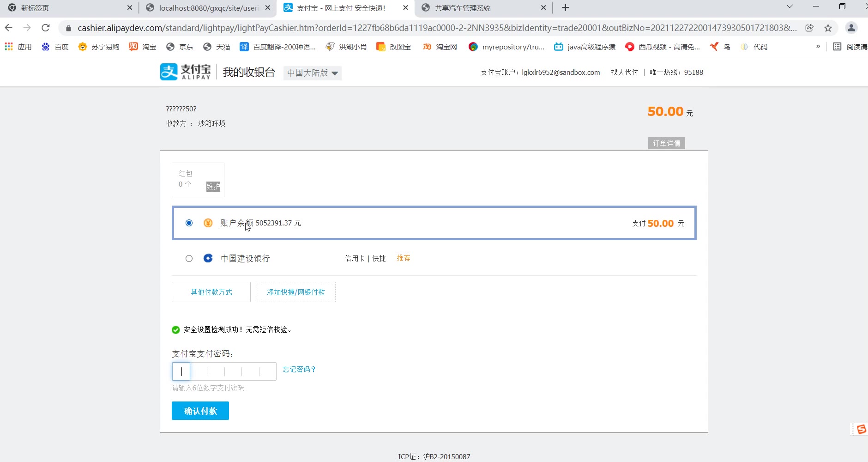Open the 阅读清单 reading list
The width and height of the screenshot is (868, 462).
pos(850,47)
